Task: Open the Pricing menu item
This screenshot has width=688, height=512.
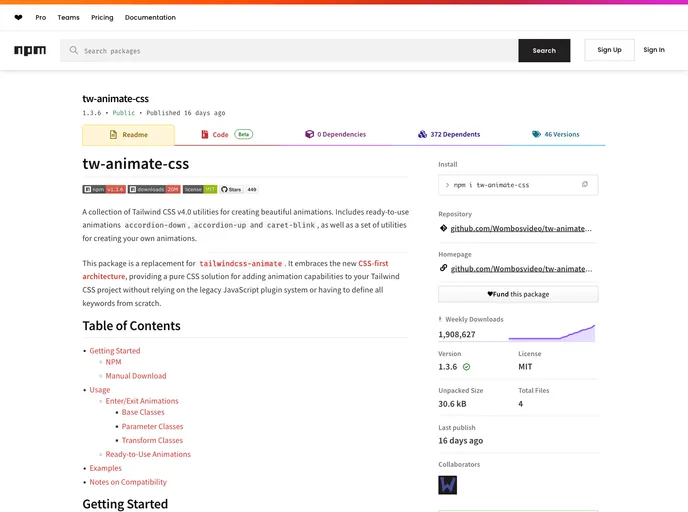Action: [x=102, y=18]
